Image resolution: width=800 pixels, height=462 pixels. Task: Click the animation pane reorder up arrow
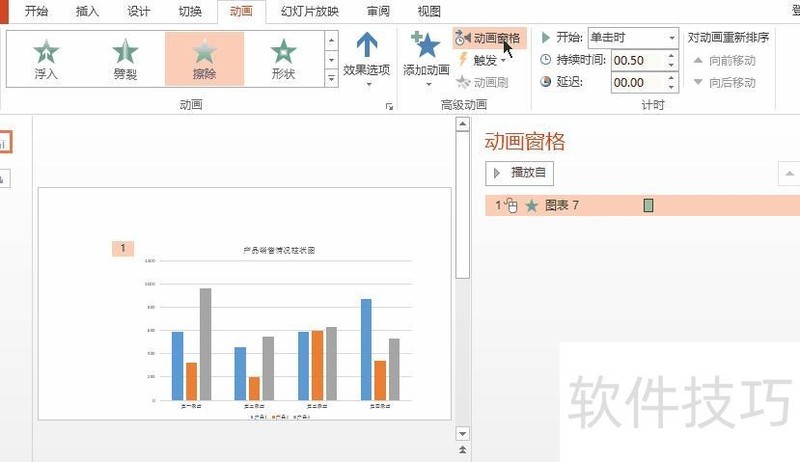[x=789, y=174]
